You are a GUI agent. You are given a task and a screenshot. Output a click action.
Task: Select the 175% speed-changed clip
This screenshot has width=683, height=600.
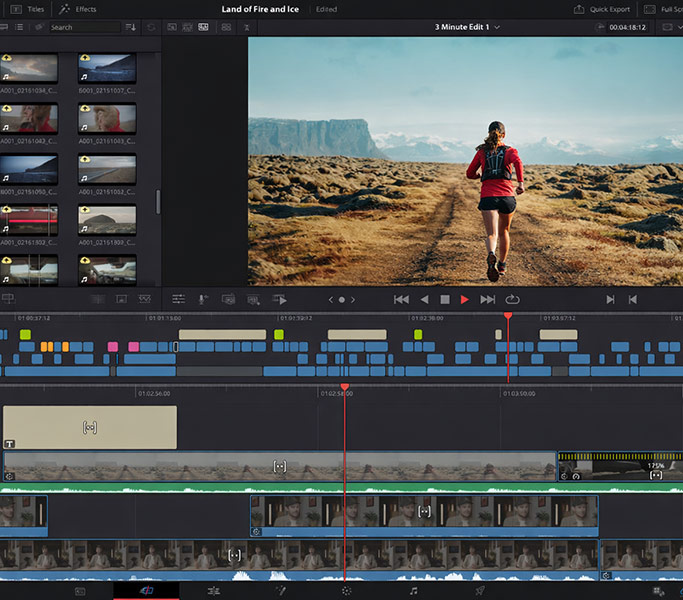tap(620, 466)
